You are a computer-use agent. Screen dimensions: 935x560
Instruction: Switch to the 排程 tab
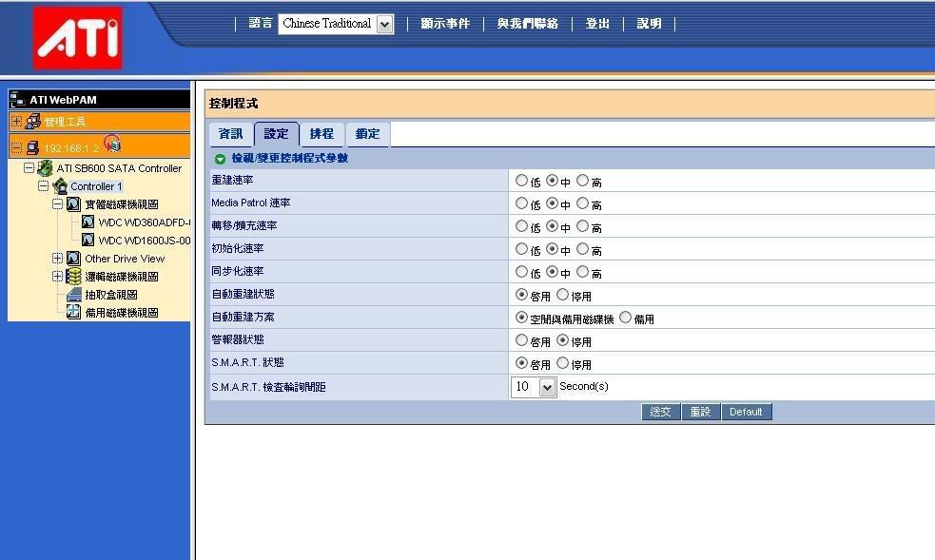click(321, 134)
